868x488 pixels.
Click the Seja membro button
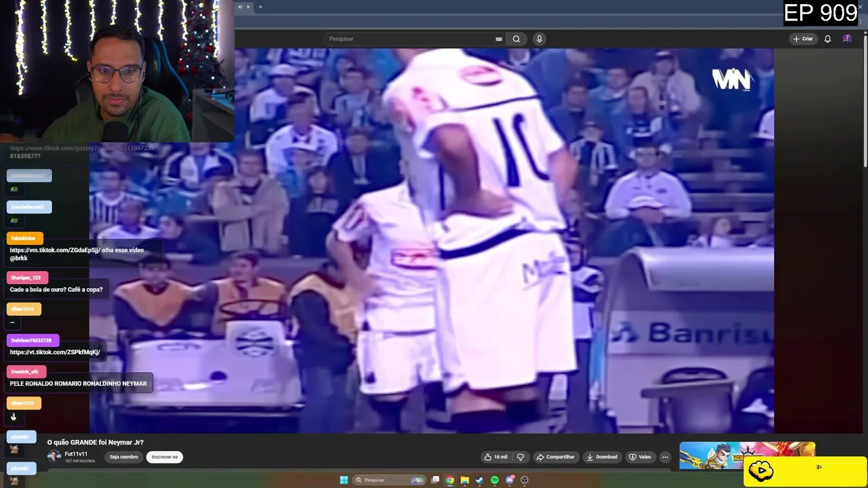(124, 457)
